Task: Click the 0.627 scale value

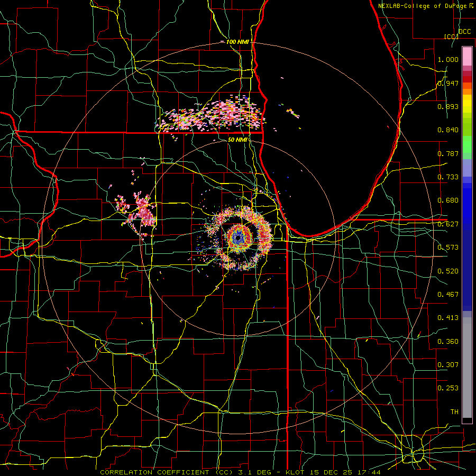Action: 448,224
